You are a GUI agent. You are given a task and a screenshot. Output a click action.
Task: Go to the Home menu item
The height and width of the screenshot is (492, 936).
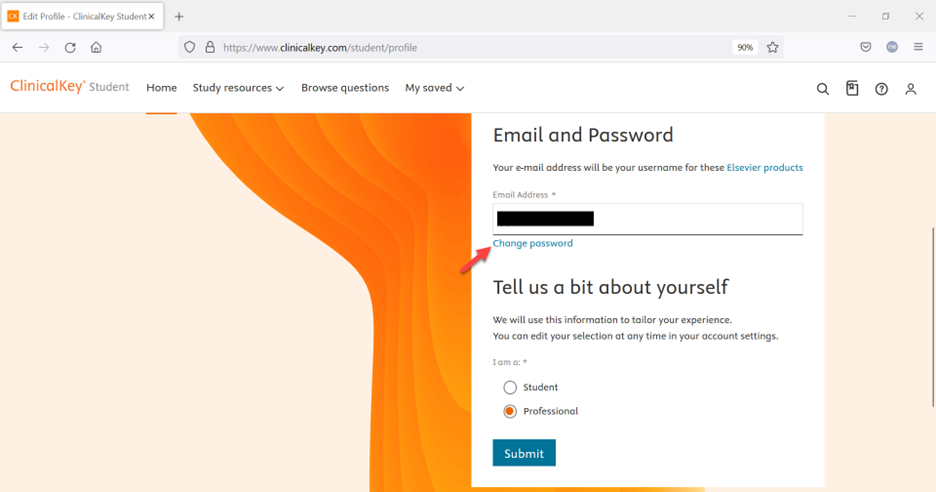pos(161,88)
